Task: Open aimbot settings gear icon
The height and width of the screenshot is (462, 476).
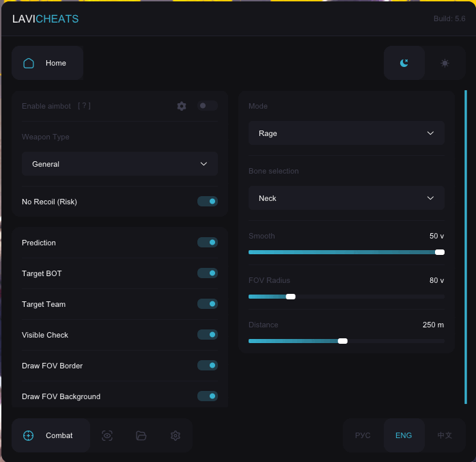Action: click(x=182, y=106)
